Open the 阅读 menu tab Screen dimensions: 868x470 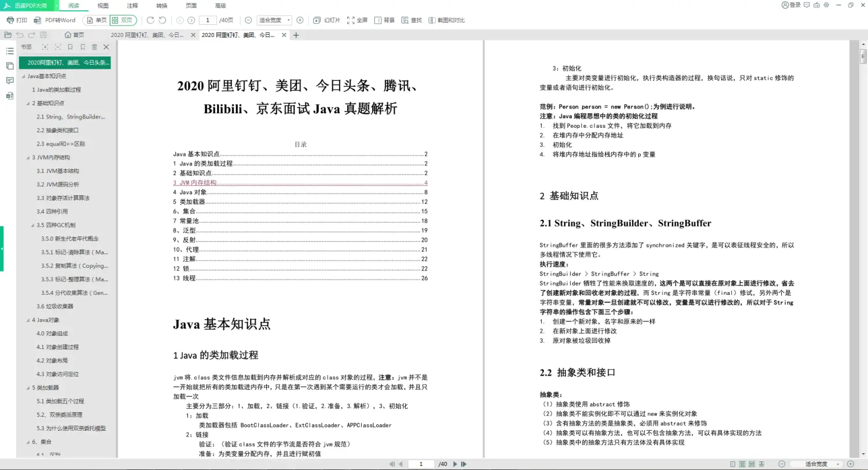pos(73,6)
